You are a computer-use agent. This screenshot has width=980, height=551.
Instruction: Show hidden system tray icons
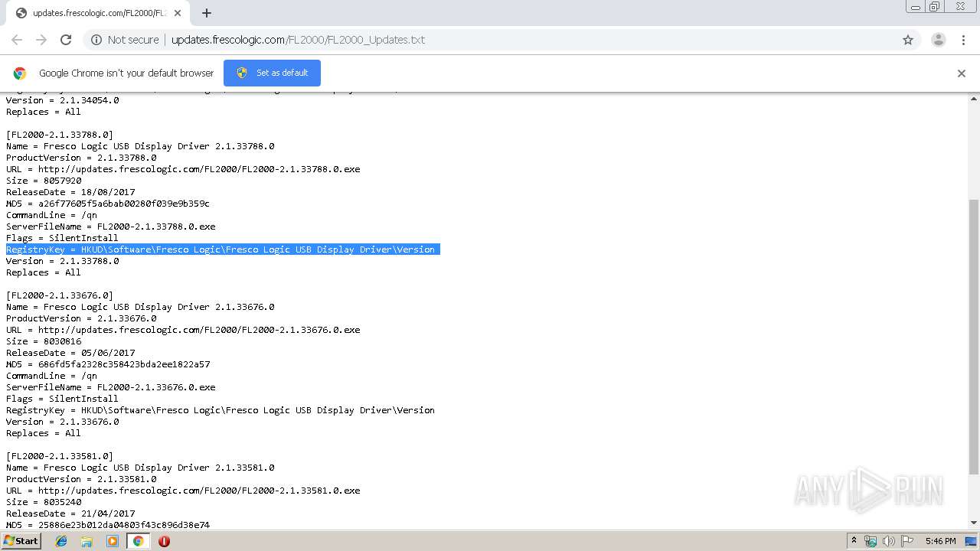click(x=854, y=541)
